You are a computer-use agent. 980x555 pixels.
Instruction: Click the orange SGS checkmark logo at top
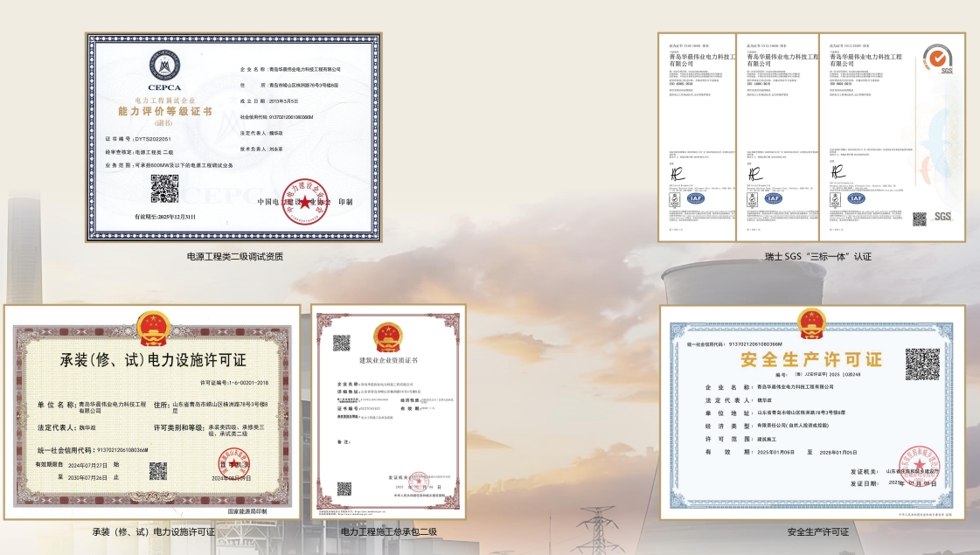[937, 59]
